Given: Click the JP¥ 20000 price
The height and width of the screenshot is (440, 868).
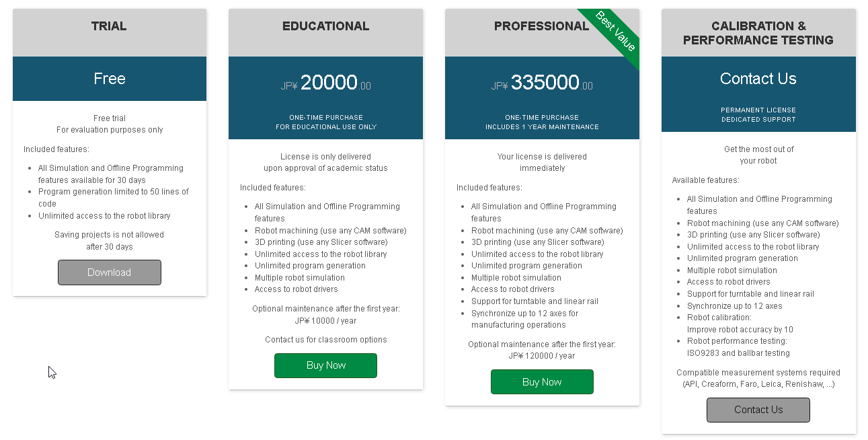Looking at the screenshot, I should pyautogui.click(x=325, y=83).
